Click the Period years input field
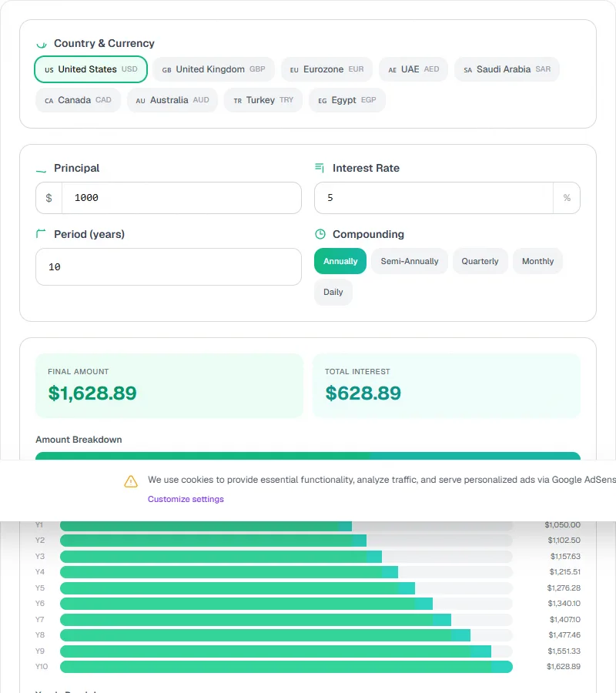 [x=169, y=267]
